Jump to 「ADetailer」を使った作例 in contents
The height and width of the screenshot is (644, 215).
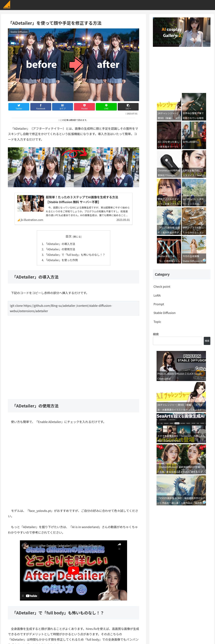(62, 260)
